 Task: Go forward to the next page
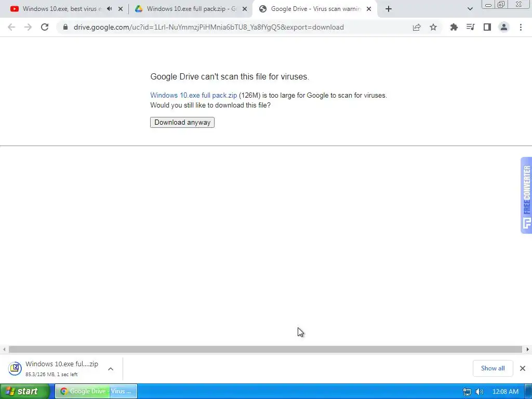tap(28, 27)
